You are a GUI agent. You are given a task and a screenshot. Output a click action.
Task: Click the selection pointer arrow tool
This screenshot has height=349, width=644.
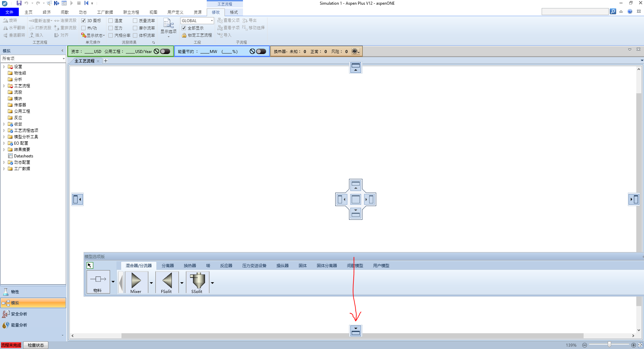[90, 265]
